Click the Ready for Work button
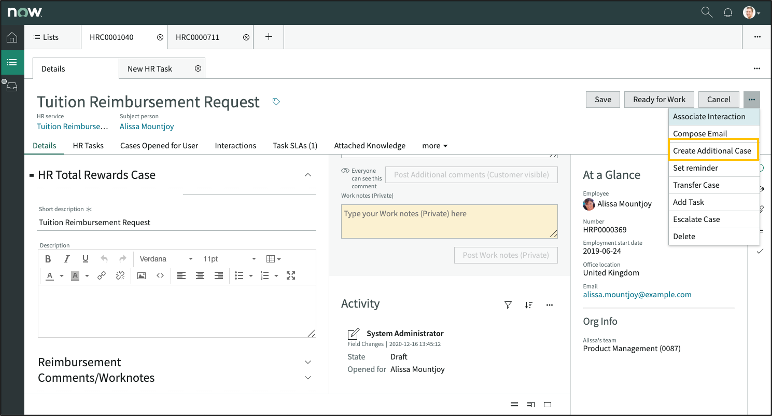This screenshot has height=416, width=772. pos(659,99)
